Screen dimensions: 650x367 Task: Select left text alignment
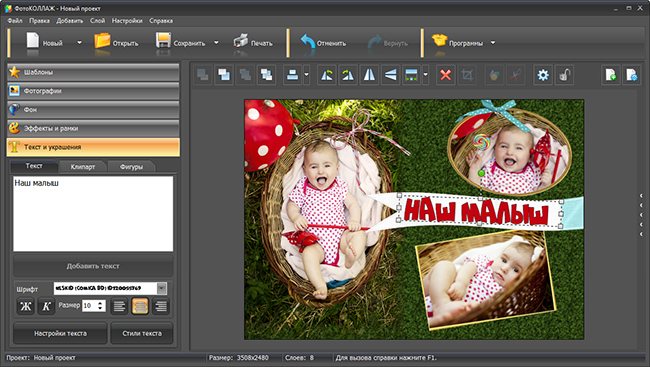click(x=119, y=306)
